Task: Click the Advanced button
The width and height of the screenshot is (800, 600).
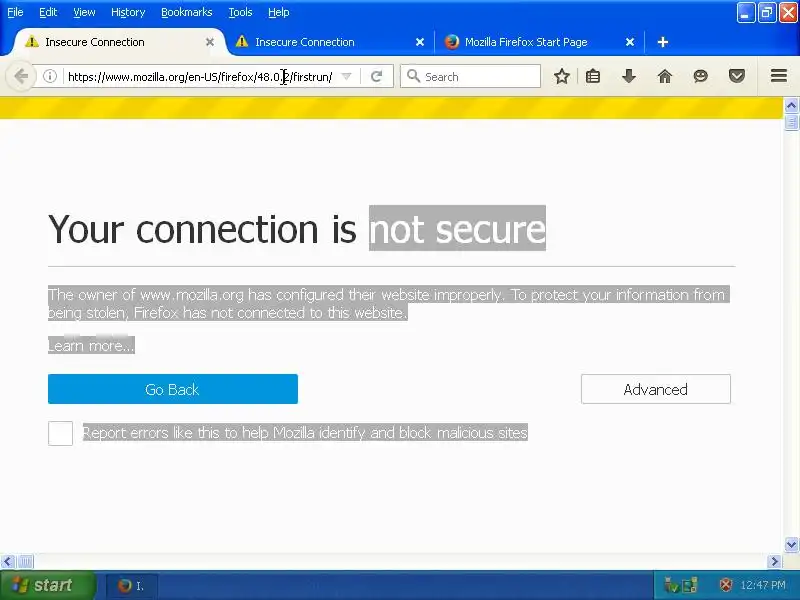Action: (x=656, y=389)
